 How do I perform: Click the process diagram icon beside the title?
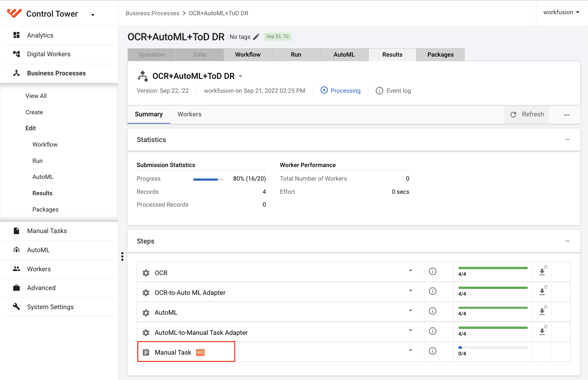(142, 76)
